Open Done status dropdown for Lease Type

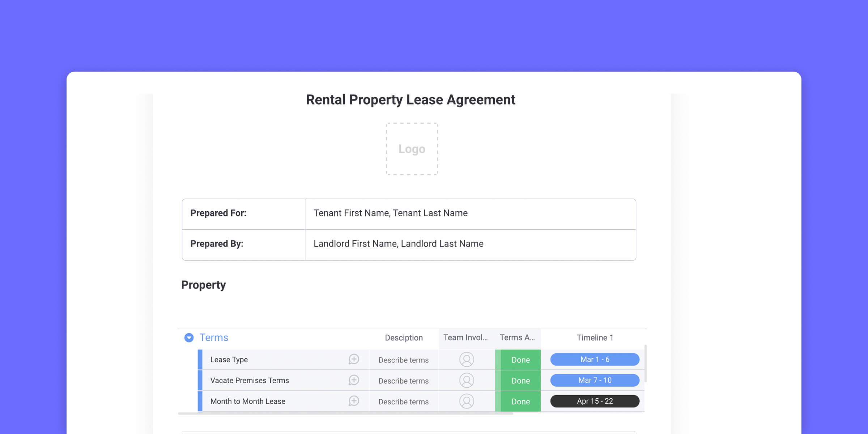coord(520,360)
